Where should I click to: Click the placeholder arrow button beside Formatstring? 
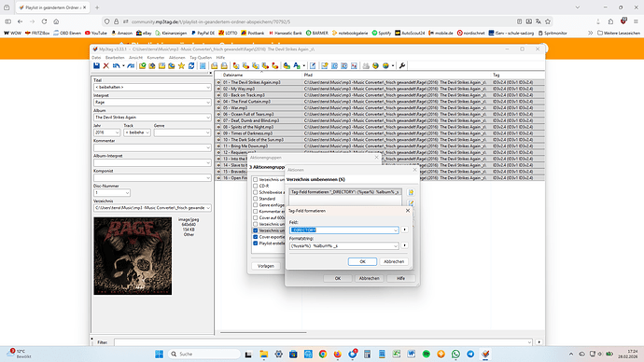(404, 245)
